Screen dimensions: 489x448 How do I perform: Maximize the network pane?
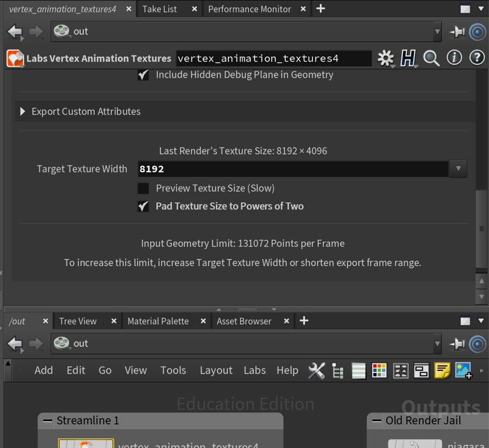point(465,321)
